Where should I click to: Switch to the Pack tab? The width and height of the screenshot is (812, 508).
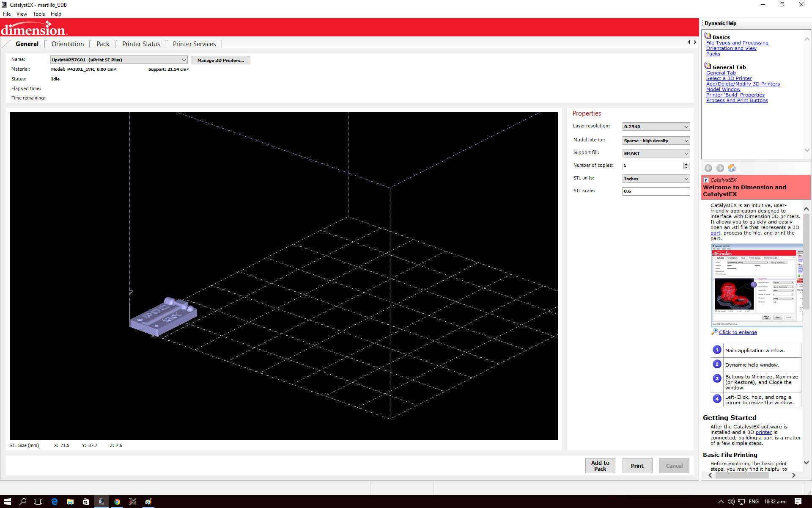103,44
